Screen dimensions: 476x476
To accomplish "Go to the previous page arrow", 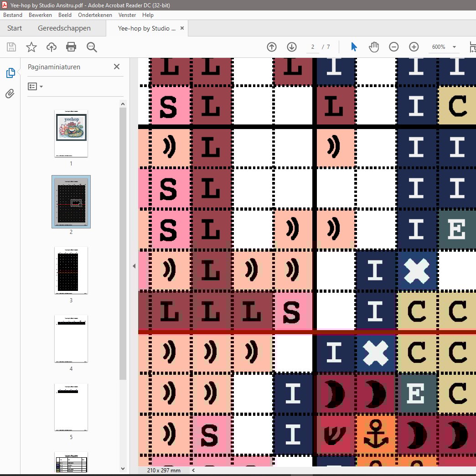I will pos(272,47).
